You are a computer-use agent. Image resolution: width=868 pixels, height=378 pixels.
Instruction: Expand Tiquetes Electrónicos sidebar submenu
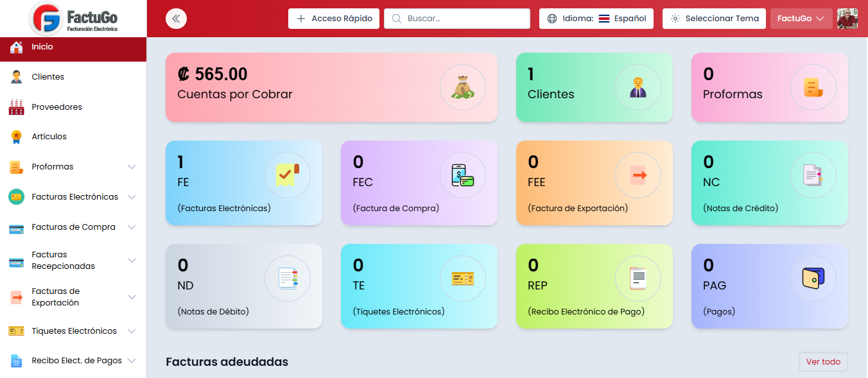(x=132, y=331)
